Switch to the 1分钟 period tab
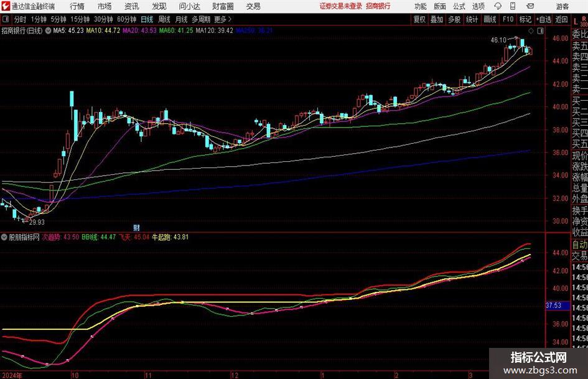 point(38,19)
